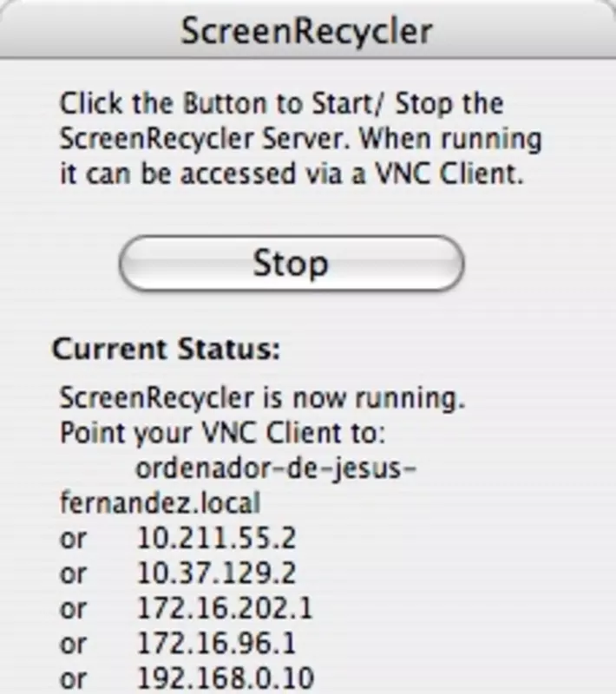Click the instruction line mentioning Start/ Stop
Screen dimensions: 616x694
282,104
